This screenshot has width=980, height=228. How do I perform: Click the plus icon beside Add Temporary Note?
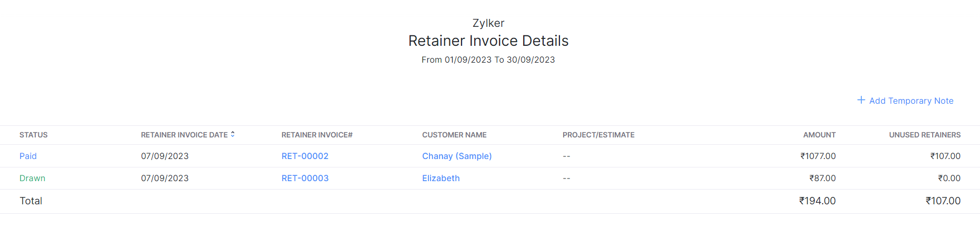[x=861, y=100]
